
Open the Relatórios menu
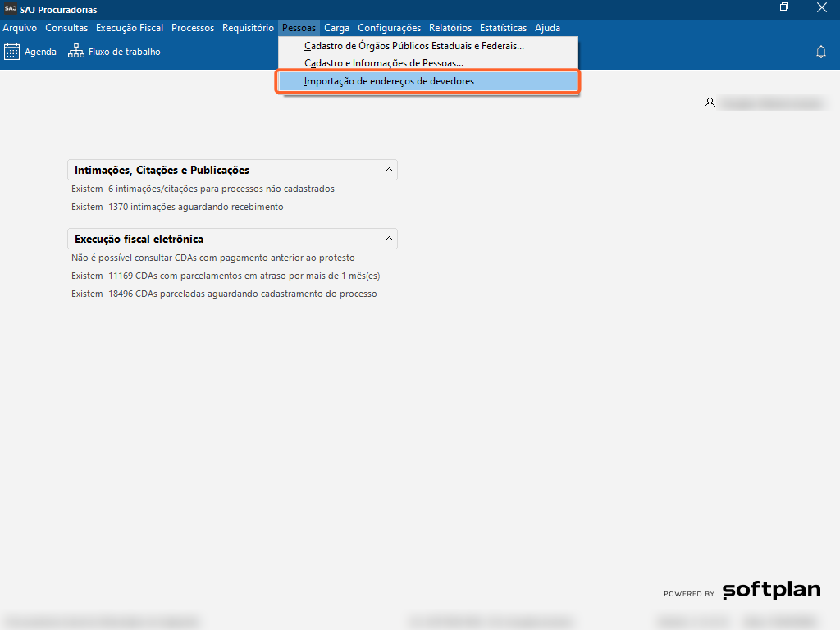coord(450,28)
